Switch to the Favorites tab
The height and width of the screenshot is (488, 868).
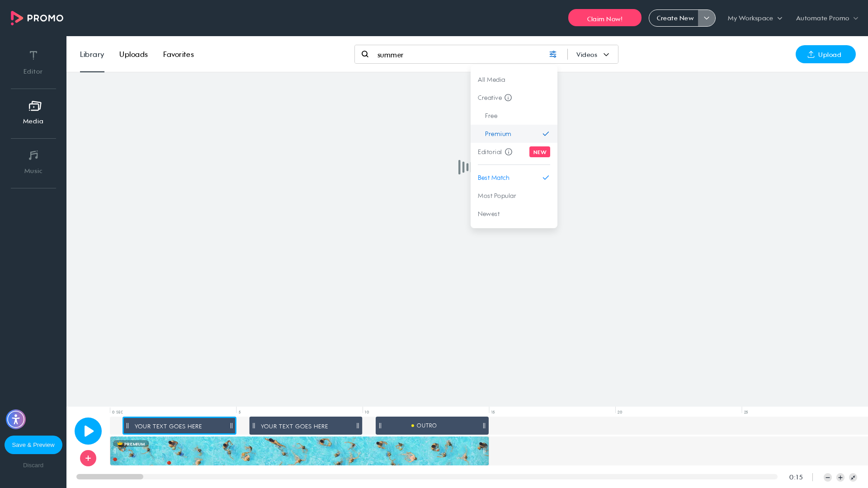(178, 54)
